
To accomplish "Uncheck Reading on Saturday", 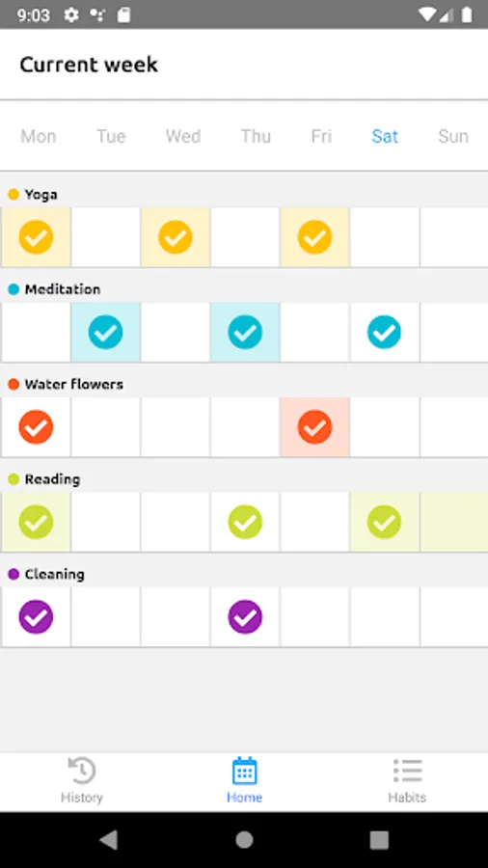I will click(384, 522).
